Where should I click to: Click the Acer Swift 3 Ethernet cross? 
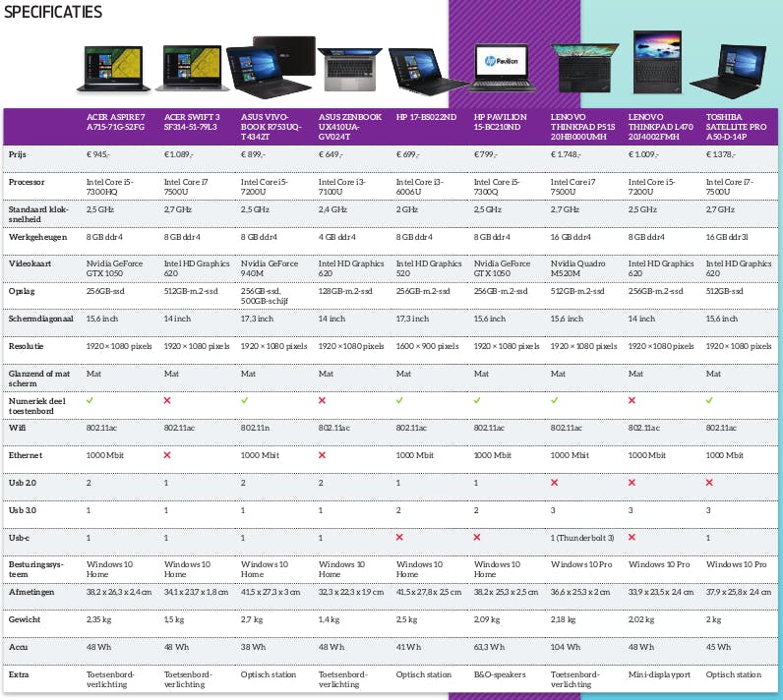pos(167,455)
